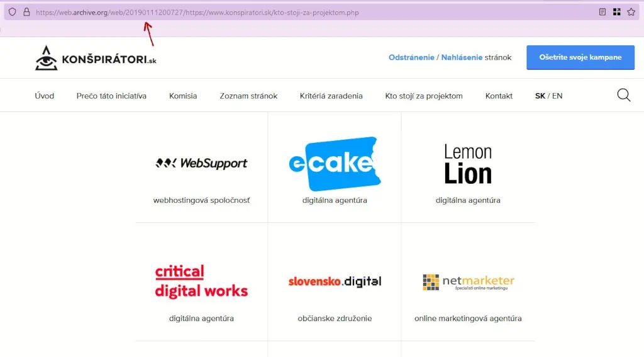Click 'digitálna agentúra' caption under ecake
The image size is (644, 357).
[x=335, y=200]
